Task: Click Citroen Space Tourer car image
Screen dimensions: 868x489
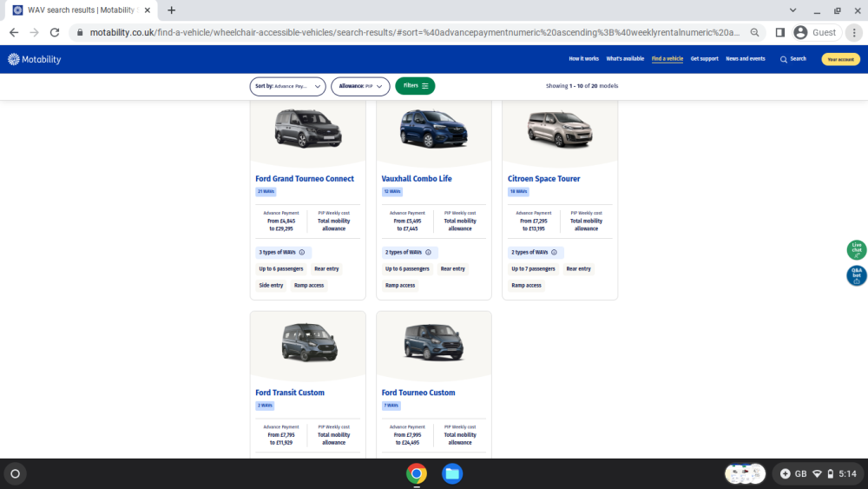Action: [x=560, y=129]
